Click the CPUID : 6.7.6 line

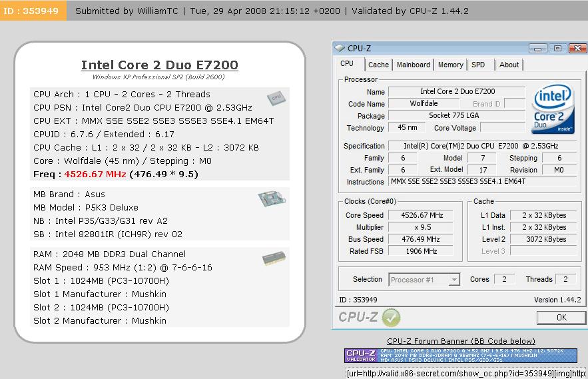[103, 135]
